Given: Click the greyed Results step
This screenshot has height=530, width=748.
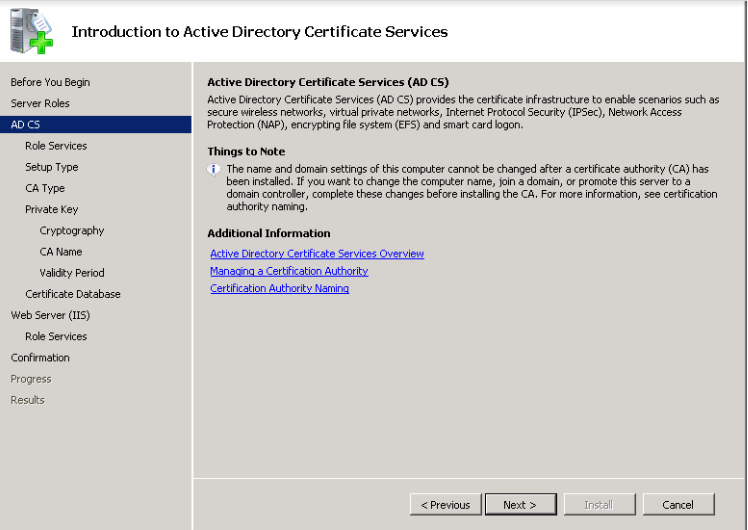Looking at the screenshot, I should pyautogui.click(x=27, y=400).
